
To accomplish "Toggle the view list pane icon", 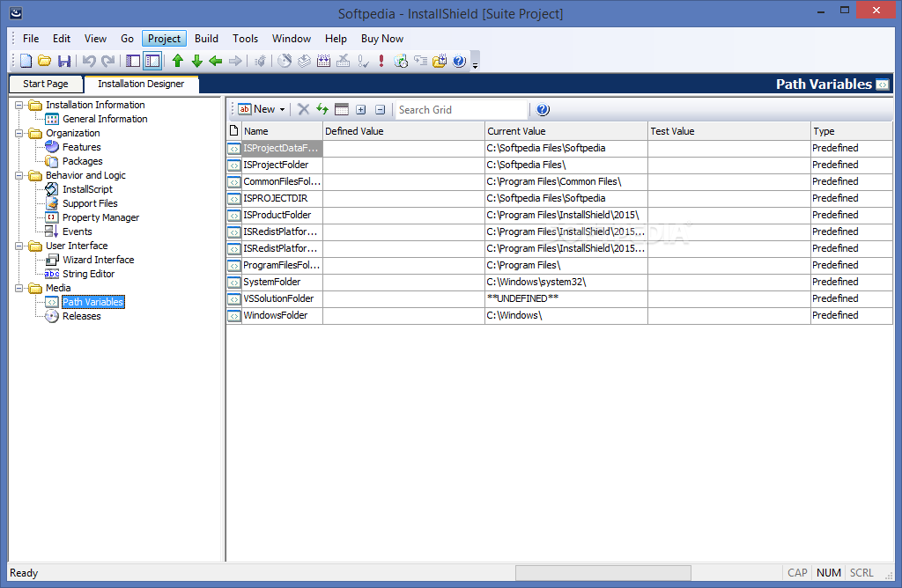I will pos(133,61).
